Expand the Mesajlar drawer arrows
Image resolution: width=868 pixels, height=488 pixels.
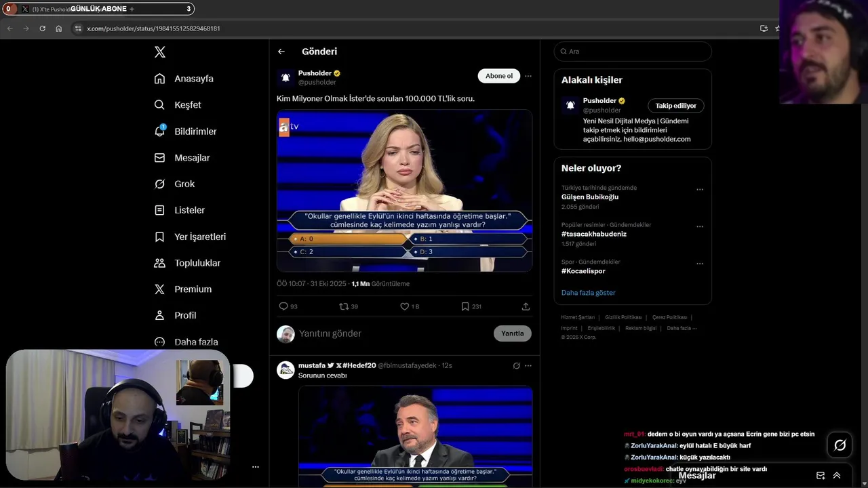[x=837, y=476]
